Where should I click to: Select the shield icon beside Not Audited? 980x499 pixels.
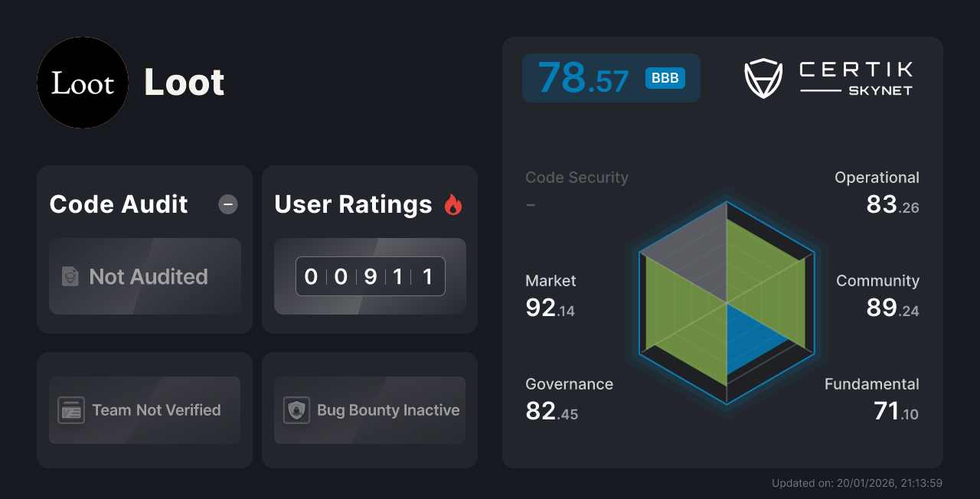(x=69, y=276)
